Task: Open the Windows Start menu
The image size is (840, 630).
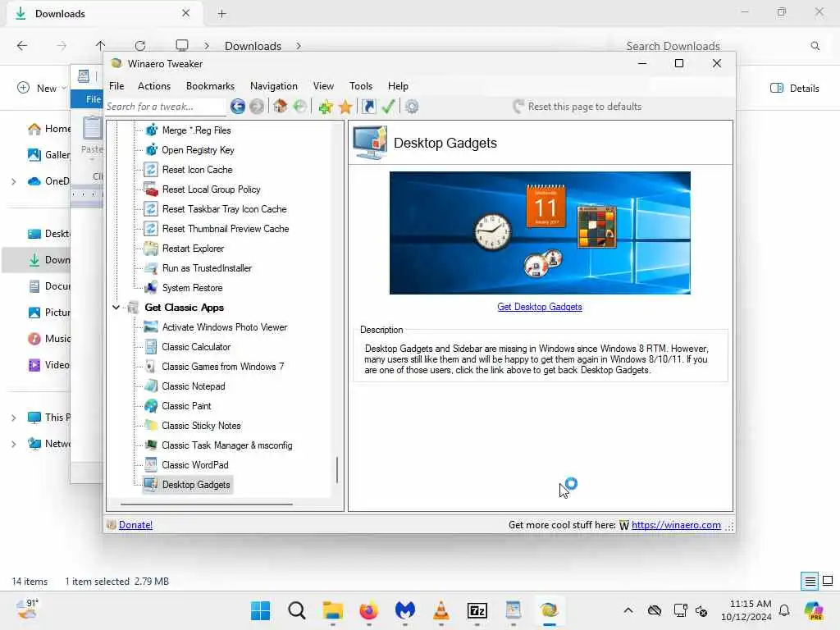Action: point(260,610)
